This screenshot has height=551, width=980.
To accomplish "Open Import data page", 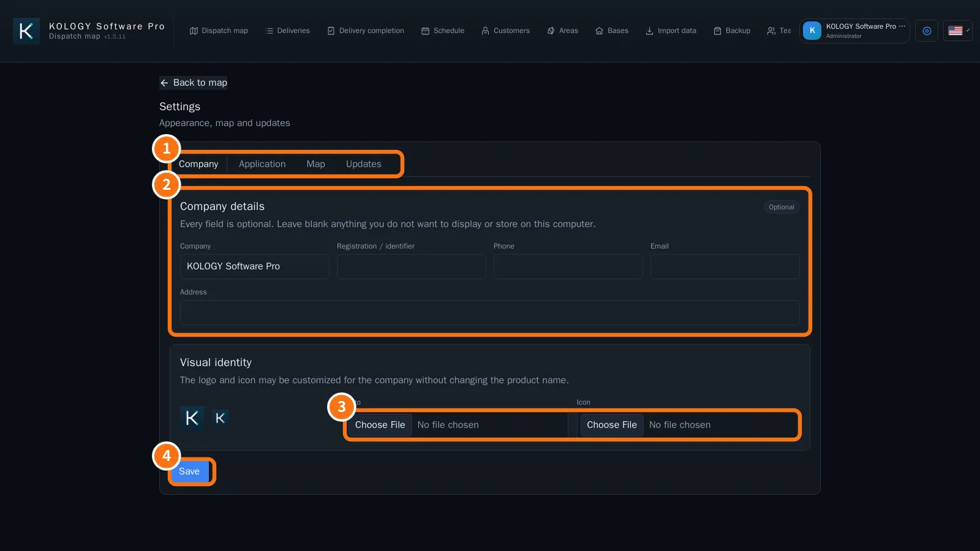I will pos(671,31).
